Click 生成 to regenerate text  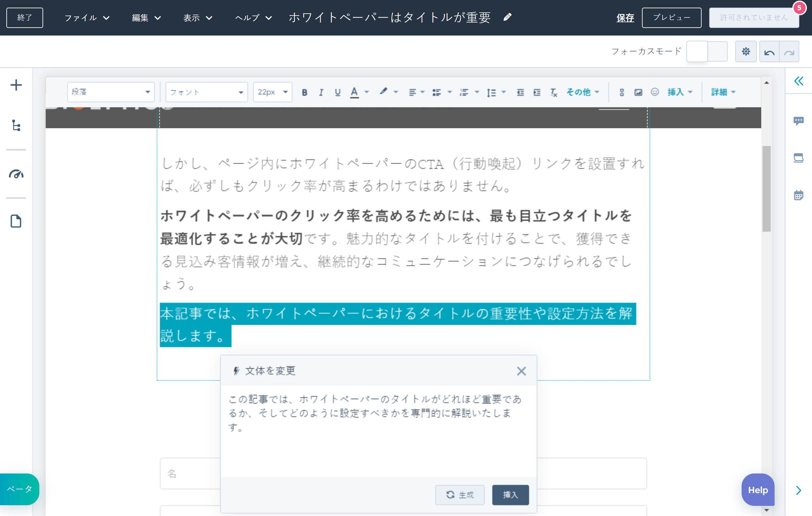[x=460, y=494]
